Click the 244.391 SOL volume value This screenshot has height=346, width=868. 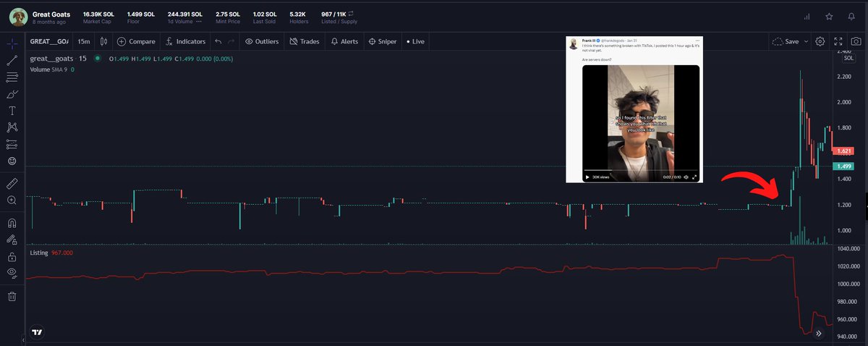pyautogui.click(x=184, y=14)
